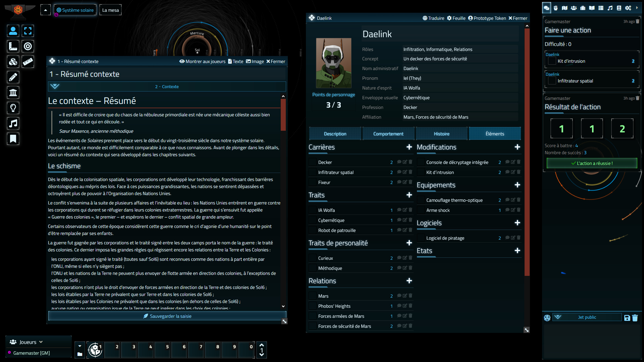644x362 pixels.
Task: Toggle the Curieux personality trait checkbox
Action: point(313,258)
